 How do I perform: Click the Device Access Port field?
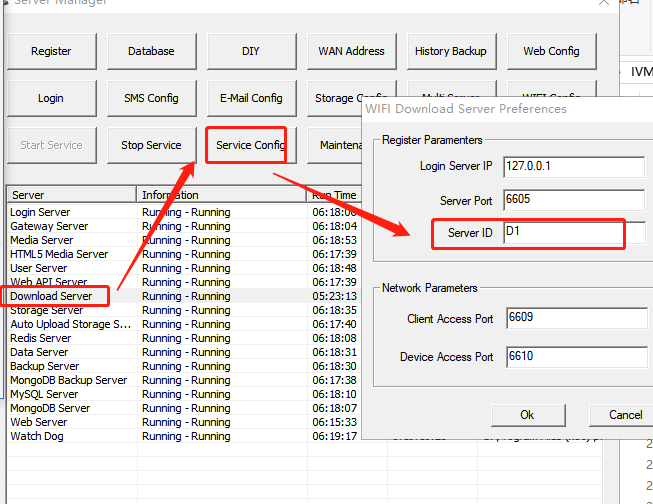pos(577,357)
